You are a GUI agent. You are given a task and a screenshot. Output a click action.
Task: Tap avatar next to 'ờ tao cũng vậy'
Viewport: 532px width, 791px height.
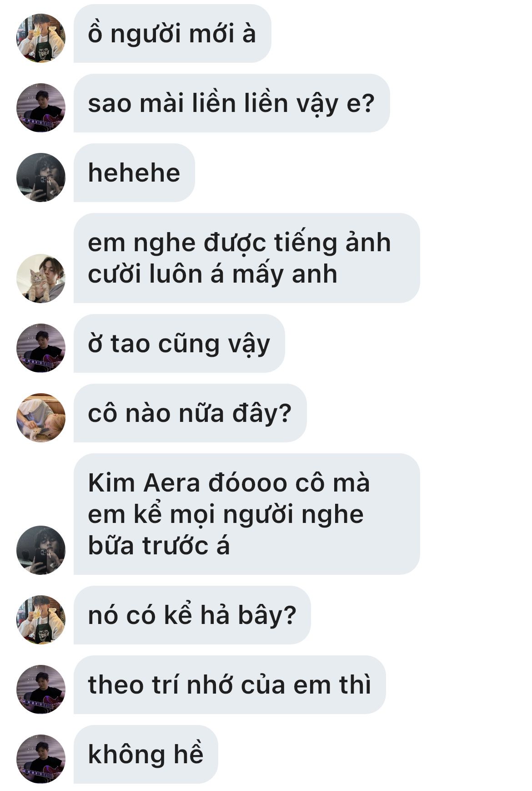pyautogui.click(x=41, y=348)
